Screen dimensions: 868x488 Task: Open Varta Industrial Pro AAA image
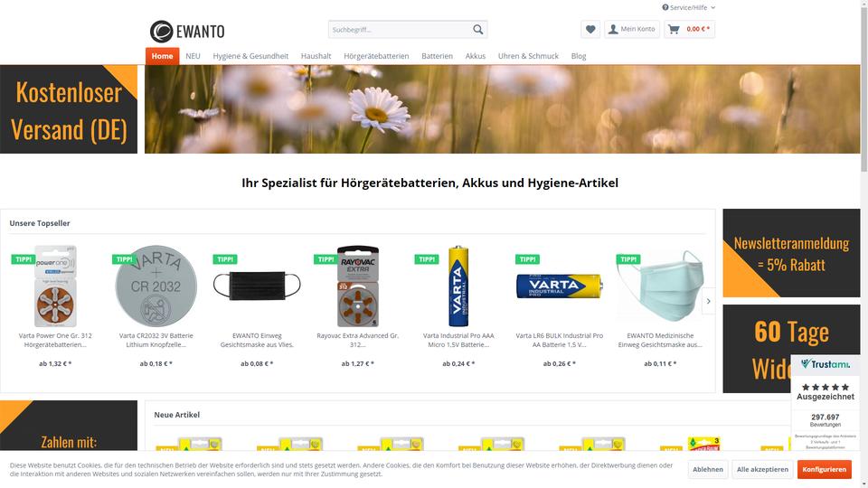click(x=458, y=286)
